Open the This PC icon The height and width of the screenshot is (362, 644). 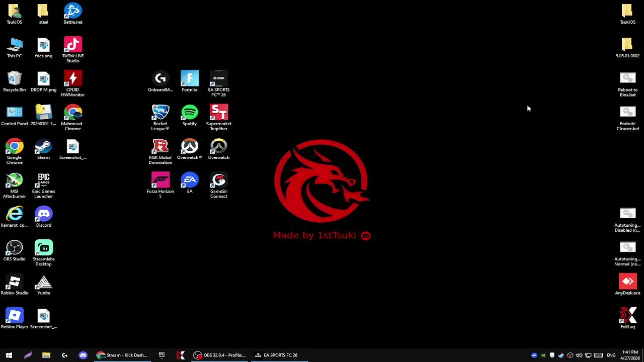coord(15,48)
